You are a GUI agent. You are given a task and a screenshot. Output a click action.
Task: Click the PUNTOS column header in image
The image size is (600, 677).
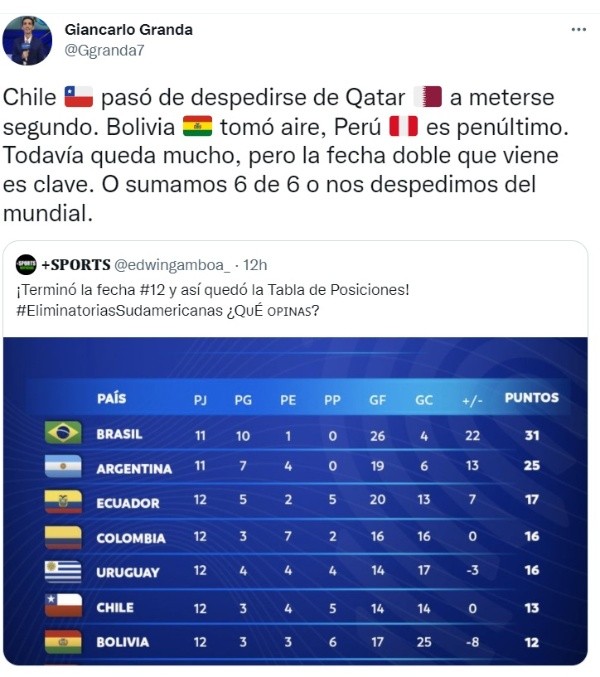(531, 398)
